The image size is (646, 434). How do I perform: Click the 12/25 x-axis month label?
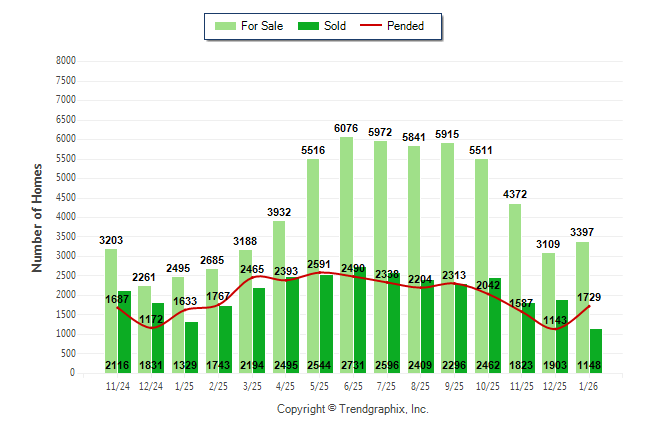click(x=556, y=384)
